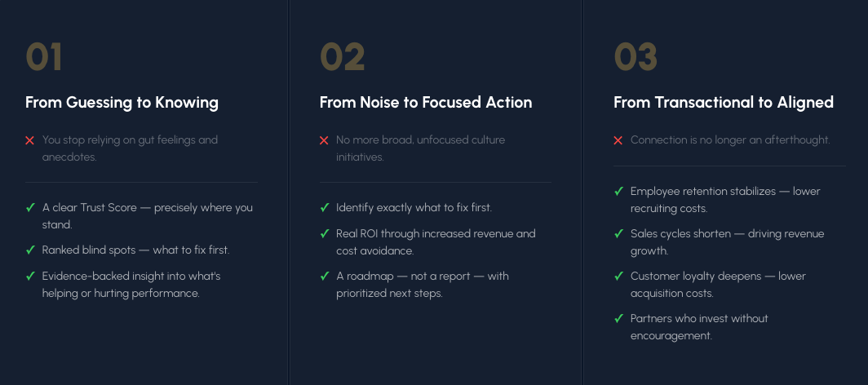The image size is (868, 385).
Task: Click the red X beside Connection afterthought text
Action: (618, 140)
